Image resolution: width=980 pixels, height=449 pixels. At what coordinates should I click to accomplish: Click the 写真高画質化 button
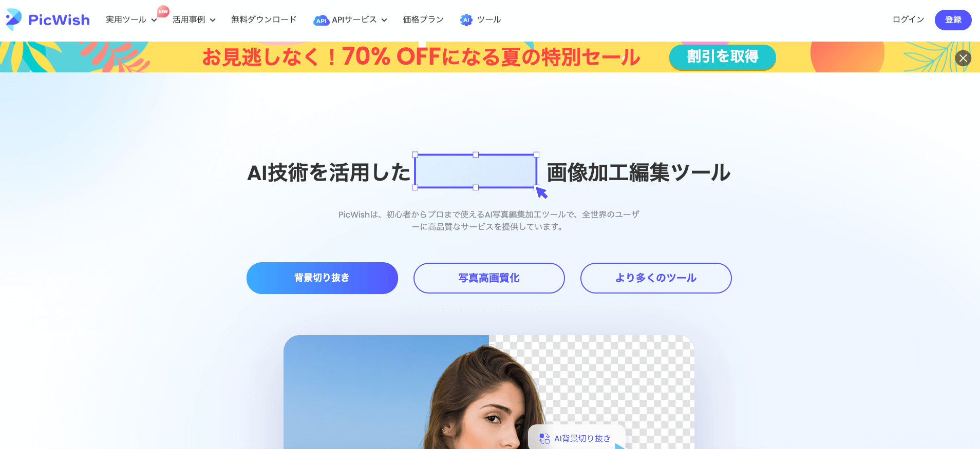point(489,278)
